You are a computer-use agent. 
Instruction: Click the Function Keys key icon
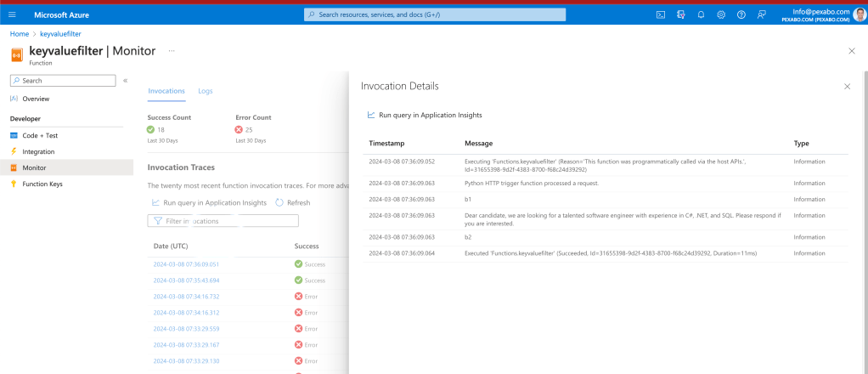tap(14, 184)
